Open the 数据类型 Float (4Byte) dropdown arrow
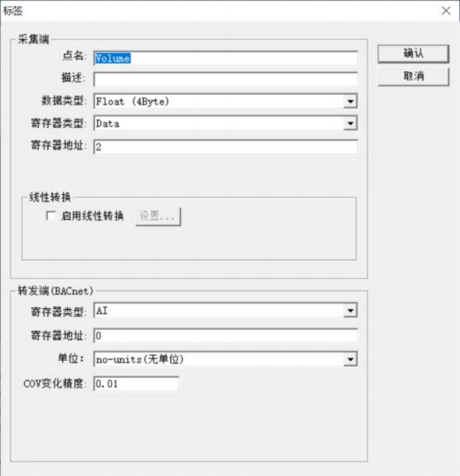 coord(350,101)
